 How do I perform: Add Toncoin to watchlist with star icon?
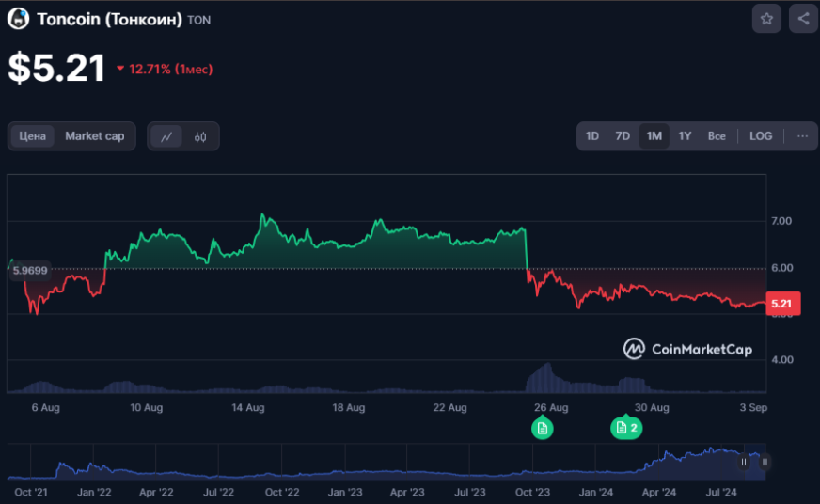(x=766, y=19)
